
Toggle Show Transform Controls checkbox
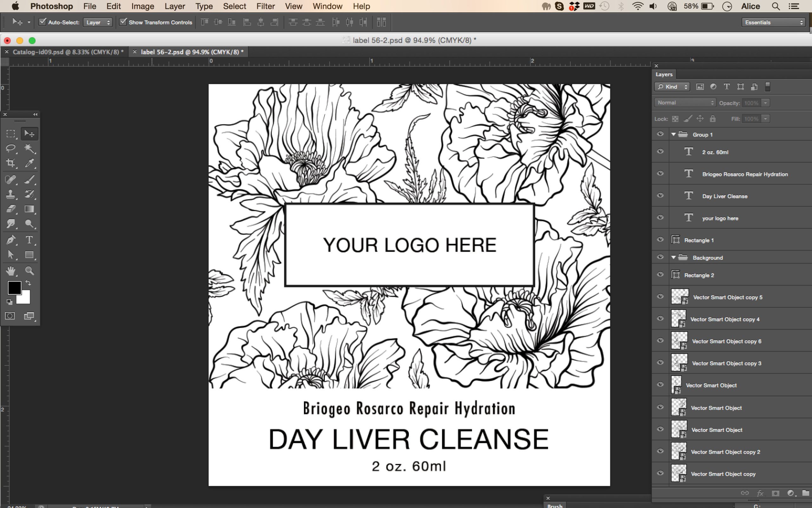click(x=123, y=22)
